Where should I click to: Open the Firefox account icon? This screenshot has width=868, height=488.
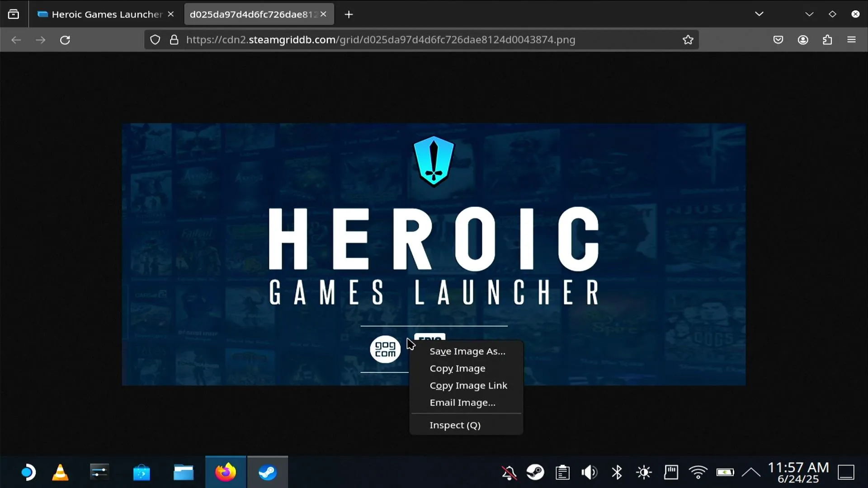[x=803, y=40]
